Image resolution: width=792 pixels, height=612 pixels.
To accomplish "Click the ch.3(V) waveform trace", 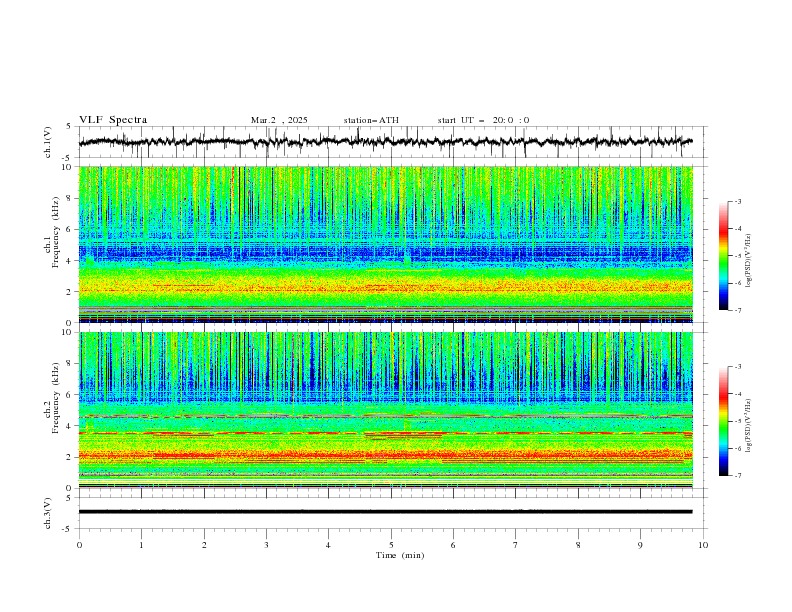I will (x=386, y=512).
